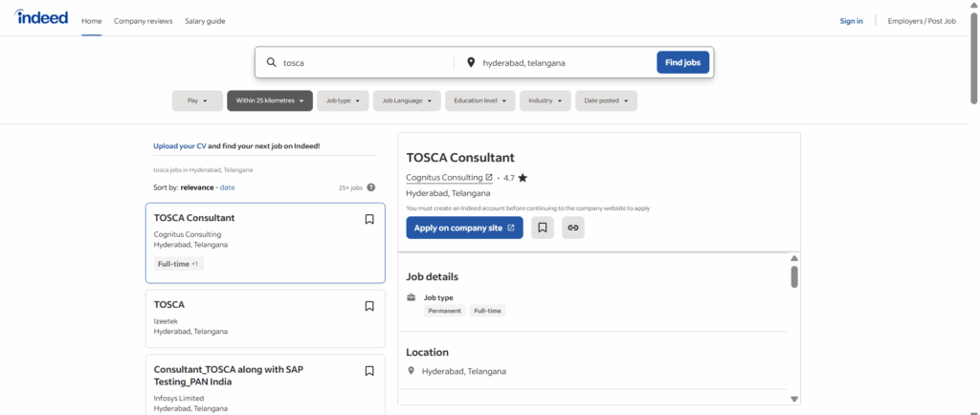Viewport: 980px width, 415px height.
Task: Sort results by date
Action: [x=228, y=187]
